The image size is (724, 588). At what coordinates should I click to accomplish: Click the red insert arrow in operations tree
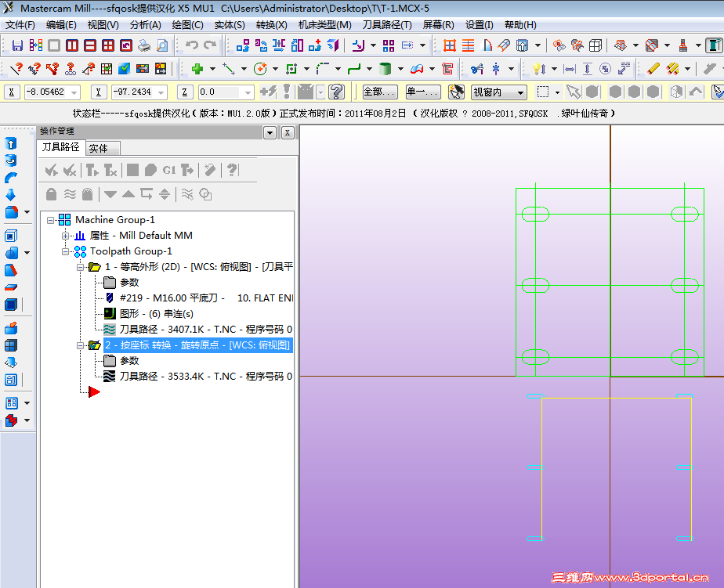94,392
